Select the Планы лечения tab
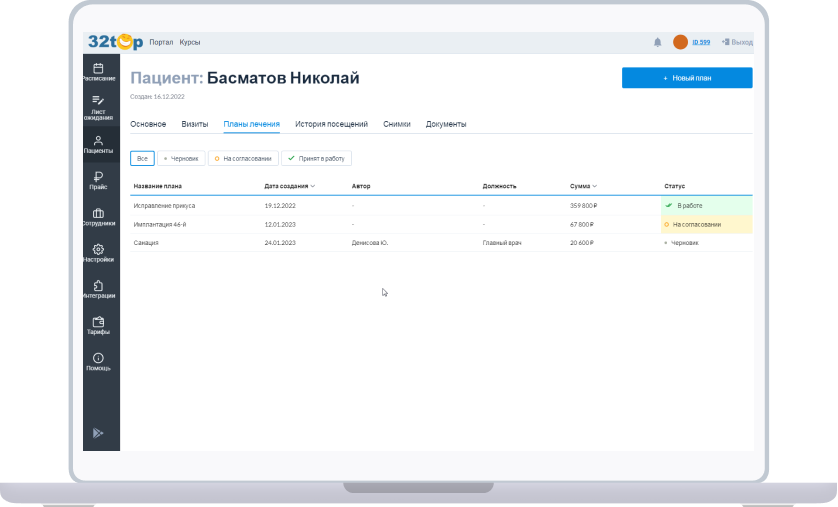 pos(252,124)
